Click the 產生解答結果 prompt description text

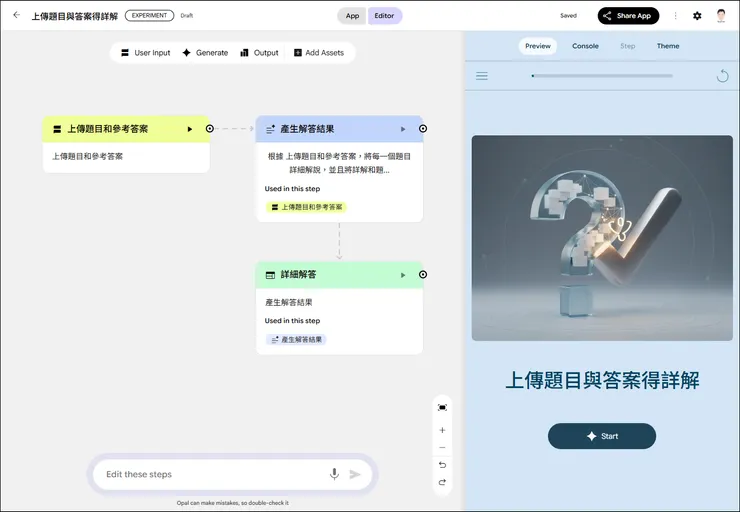click(x=339, y=163)
